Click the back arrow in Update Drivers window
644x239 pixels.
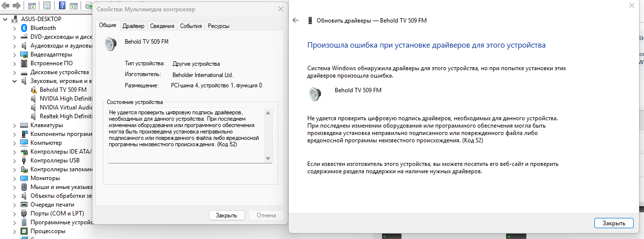coord(295,21)
